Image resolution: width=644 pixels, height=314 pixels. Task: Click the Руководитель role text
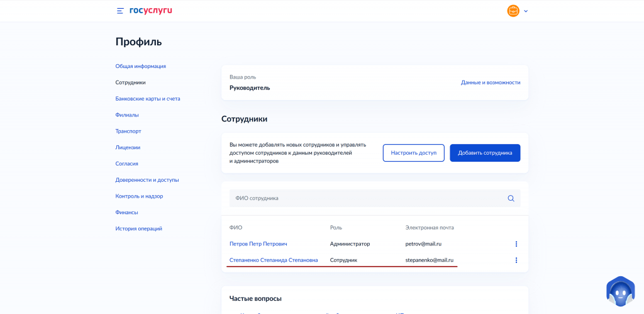click(250, 88)
